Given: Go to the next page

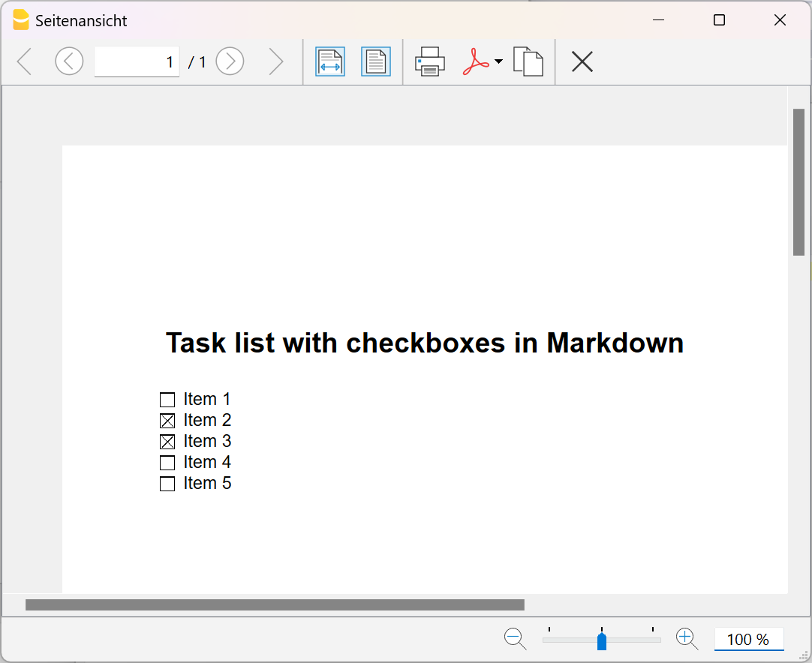Looking at the screenshot, I should pyautogui.click(x=230, y=61).
